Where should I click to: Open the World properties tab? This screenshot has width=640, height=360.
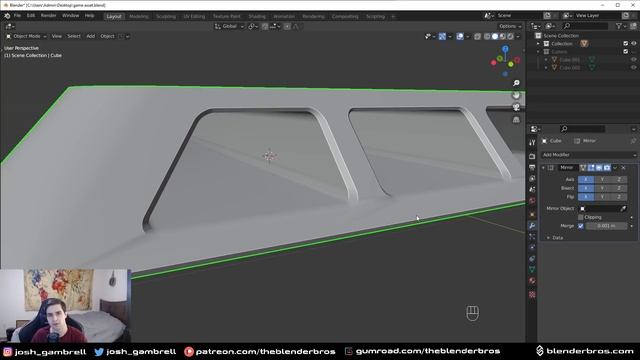(532, 200)
